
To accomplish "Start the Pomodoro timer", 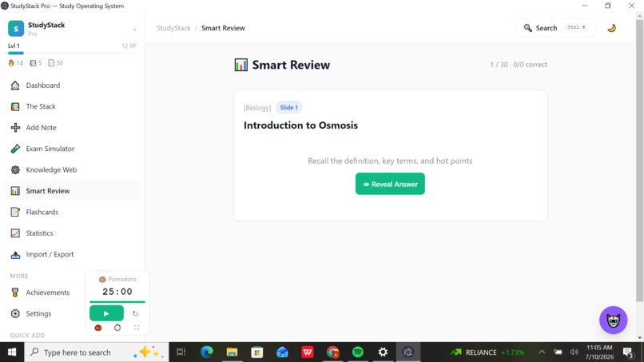I will pyautogui.click(x=106, y=313).
